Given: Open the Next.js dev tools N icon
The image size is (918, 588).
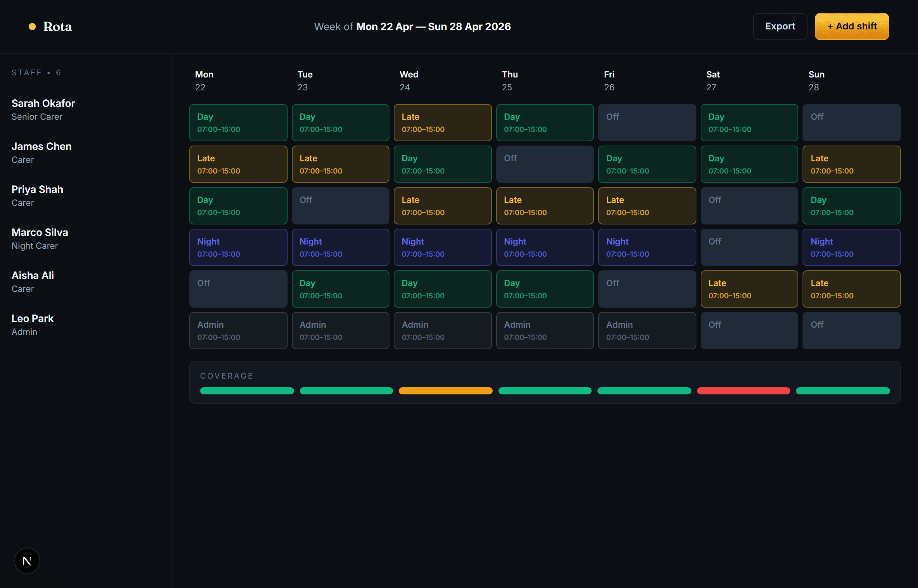Looking at the screenshot, I should [27, 560].
